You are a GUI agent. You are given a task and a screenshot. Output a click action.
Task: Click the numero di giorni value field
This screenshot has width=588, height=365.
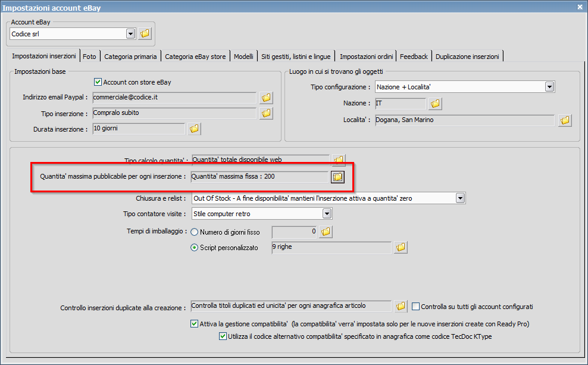coord(295,232)
